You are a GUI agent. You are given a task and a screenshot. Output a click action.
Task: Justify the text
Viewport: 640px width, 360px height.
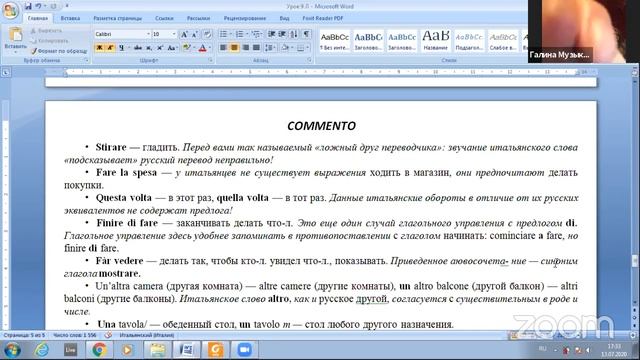click(256, 48)
